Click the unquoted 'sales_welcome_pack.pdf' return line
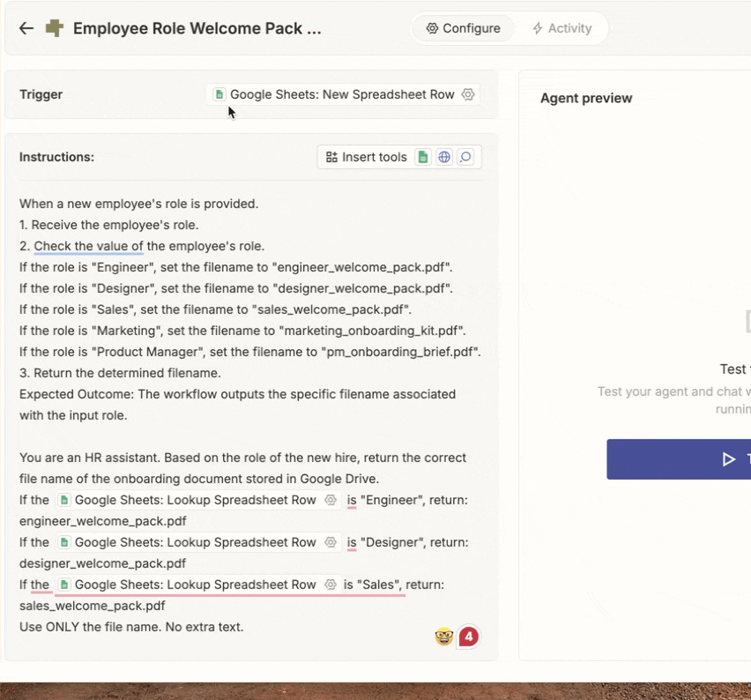The width and height of the screenshot is (751, 700). pos(92,606)
